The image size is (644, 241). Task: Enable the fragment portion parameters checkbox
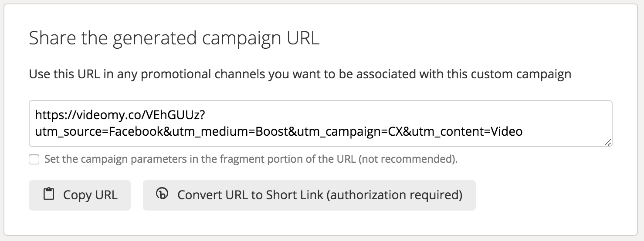point(34,159)
